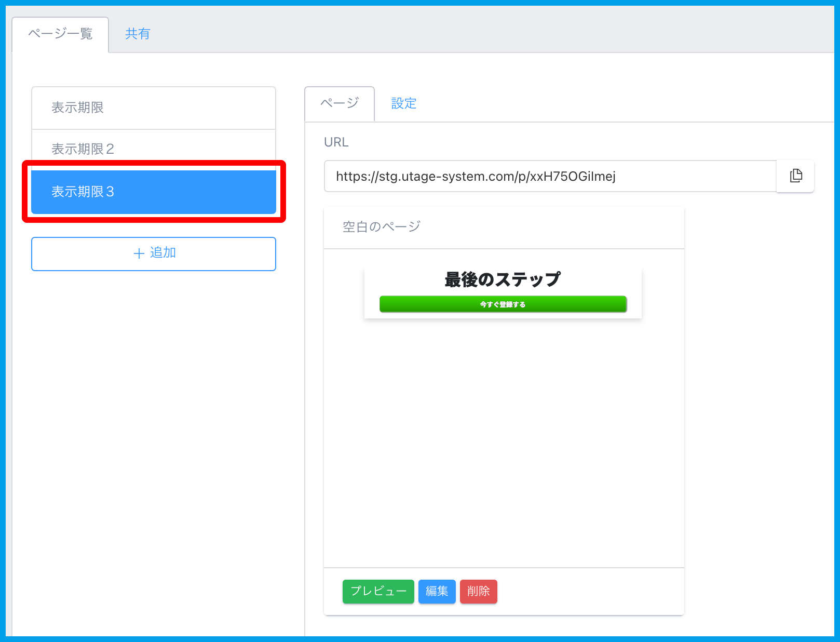Image resolution: width=840 pixels, height=642 pixels.
Task: Click the blue 編集 button
Action: 437,591
